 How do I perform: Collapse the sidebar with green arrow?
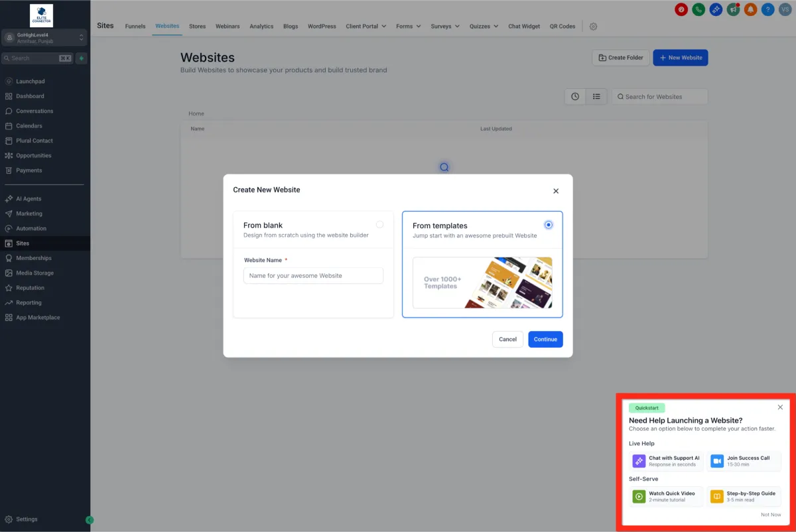[x=90, y=520]
